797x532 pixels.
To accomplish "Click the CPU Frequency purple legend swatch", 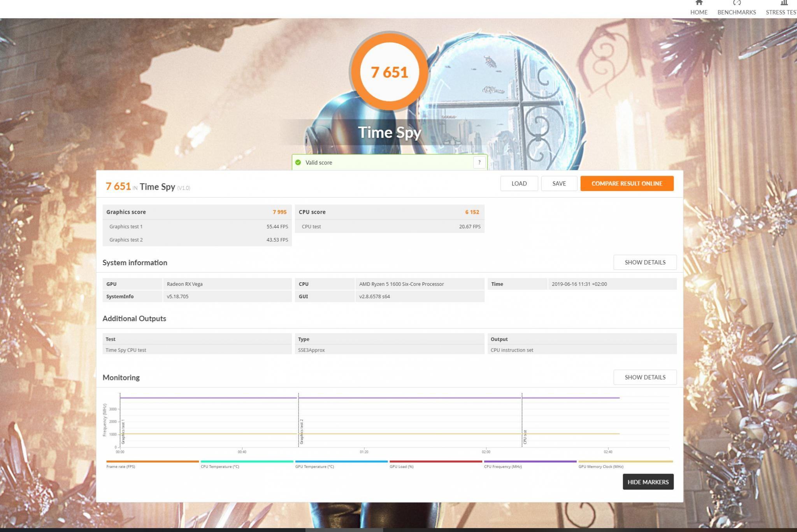I will pyautogui.click(x=530, y=462).
